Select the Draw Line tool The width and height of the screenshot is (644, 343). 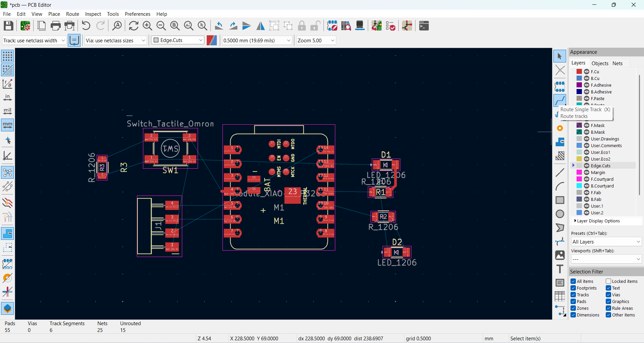coord(560,173)
